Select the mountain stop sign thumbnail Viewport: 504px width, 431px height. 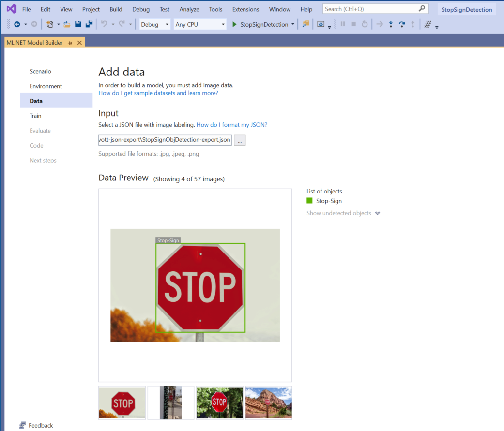(268, 402)
